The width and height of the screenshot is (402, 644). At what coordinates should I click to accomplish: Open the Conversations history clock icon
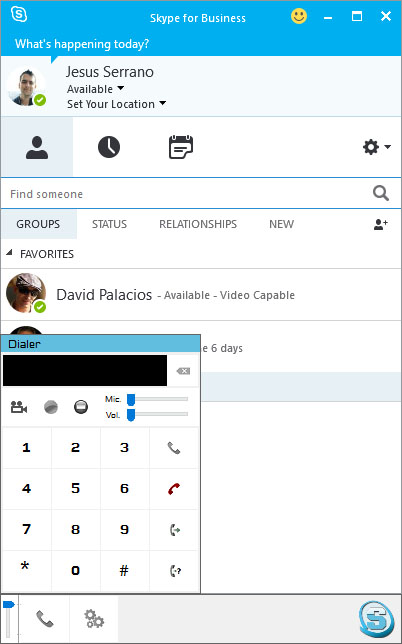pyautogui.click(x=109, y=147)
